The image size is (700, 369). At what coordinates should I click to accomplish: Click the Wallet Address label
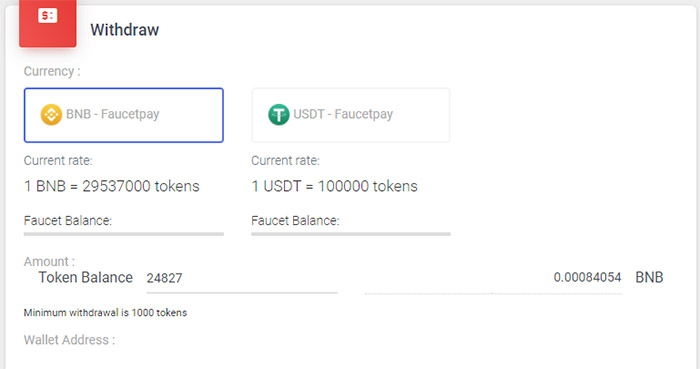pos(69,340)
